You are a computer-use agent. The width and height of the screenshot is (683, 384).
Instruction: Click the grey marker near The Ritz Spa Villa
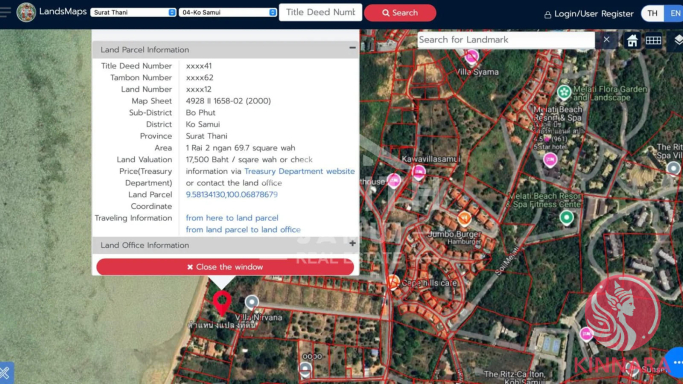pyautogui.click(x=673, y=168)
